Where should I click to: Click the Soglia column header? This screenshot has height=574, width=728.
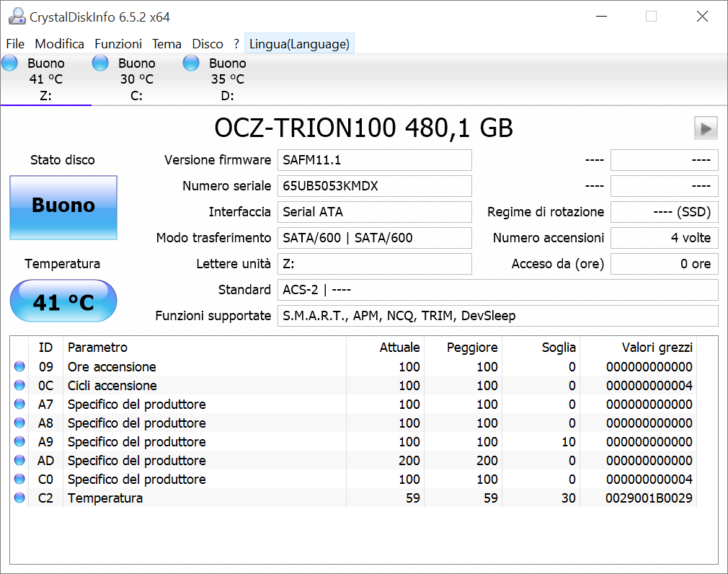click(x=541, y=348)
